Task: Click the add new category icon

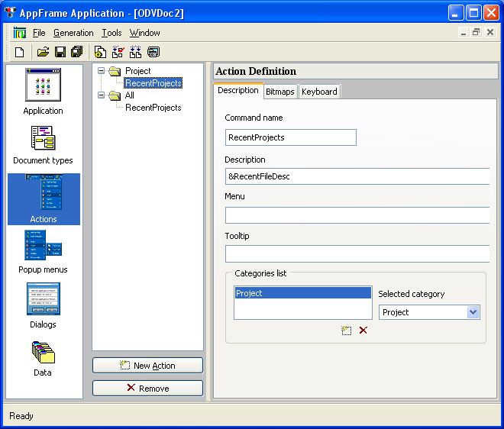Action: [x=346, y=331]
